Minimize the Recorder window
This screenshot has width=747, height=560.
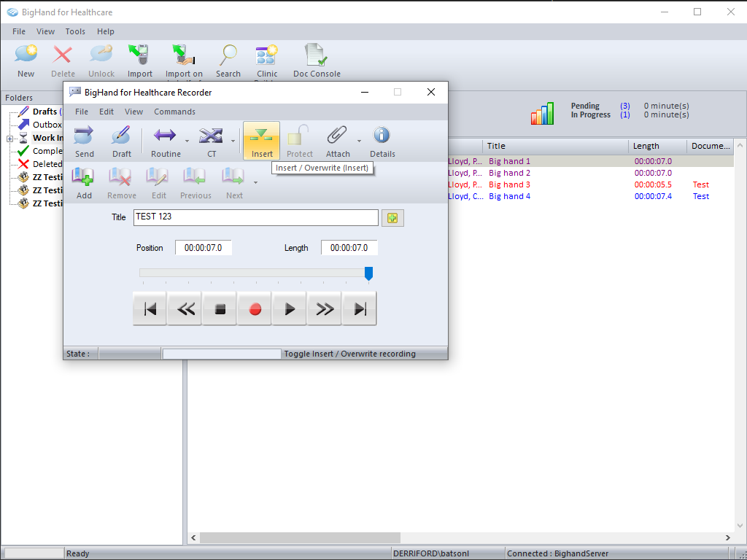click(365, 92)
